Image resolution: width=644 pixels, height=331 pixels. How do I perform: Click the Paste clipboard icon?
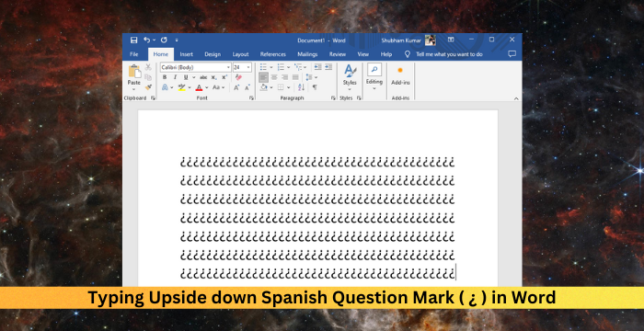pyautogui.click(x=134, y=72)
